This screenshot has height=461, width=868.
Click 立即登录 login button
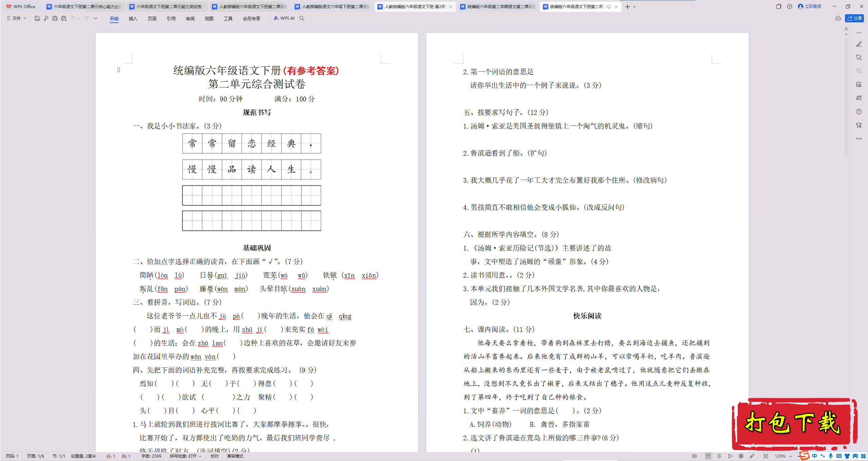[x=810, y=6]
